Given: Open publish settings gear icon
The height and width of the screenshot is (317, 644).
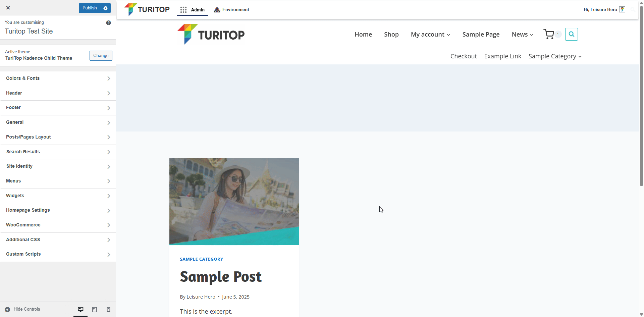Looking at the screenshot, I should (x=105, y=8).
